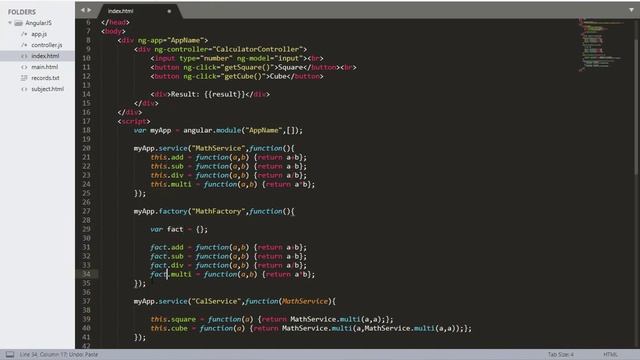Viewport: 640px width, 360px height.
Task: Click line number 27 in the gutter
Action: [x=86, y=211]
